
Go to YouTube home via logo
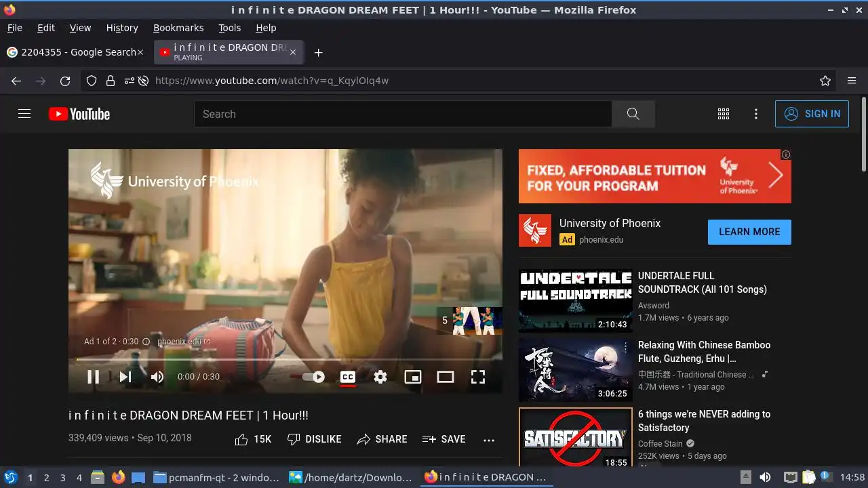tap(79, 114)
